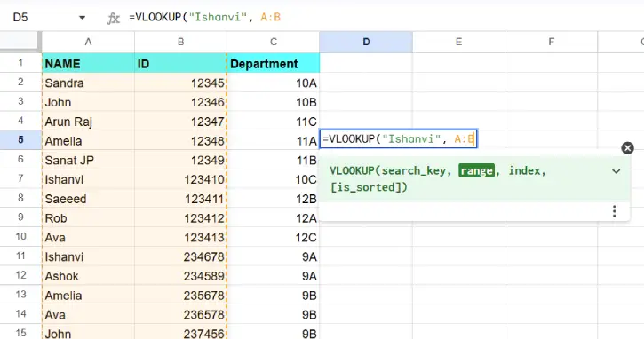Click the search_key argument in help
644x339 pixels.
(414, 170)
